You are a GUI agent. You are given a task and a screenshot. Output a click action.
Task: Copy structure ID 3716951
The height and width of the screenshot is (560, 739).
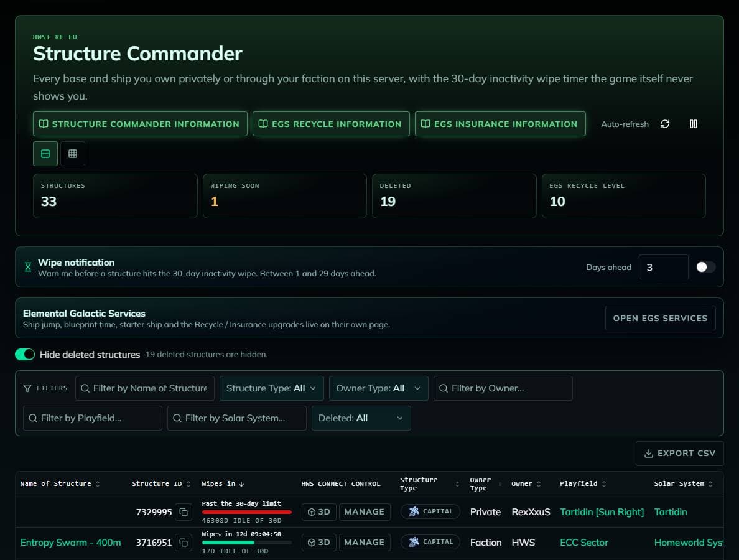coord(184,543)
